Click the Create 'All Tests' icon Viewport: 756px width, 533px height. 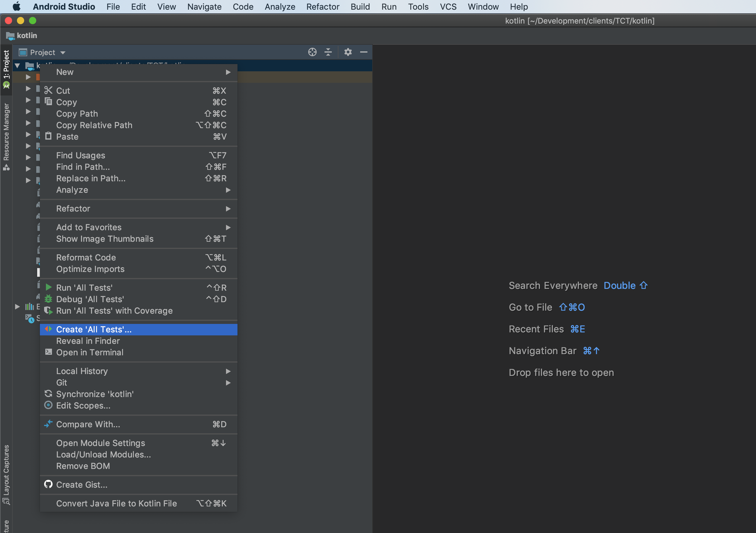(48, 329)
